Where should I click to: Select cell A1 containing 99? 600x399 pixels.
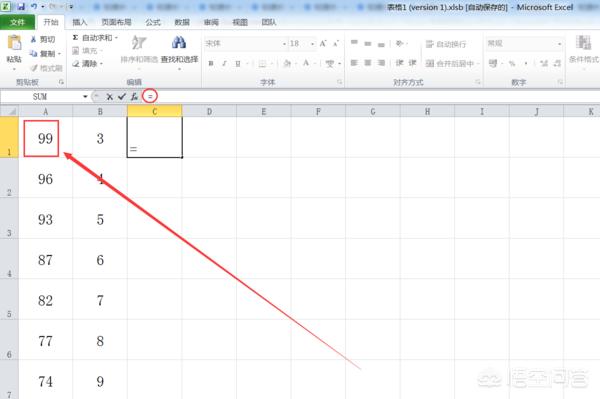45,138
